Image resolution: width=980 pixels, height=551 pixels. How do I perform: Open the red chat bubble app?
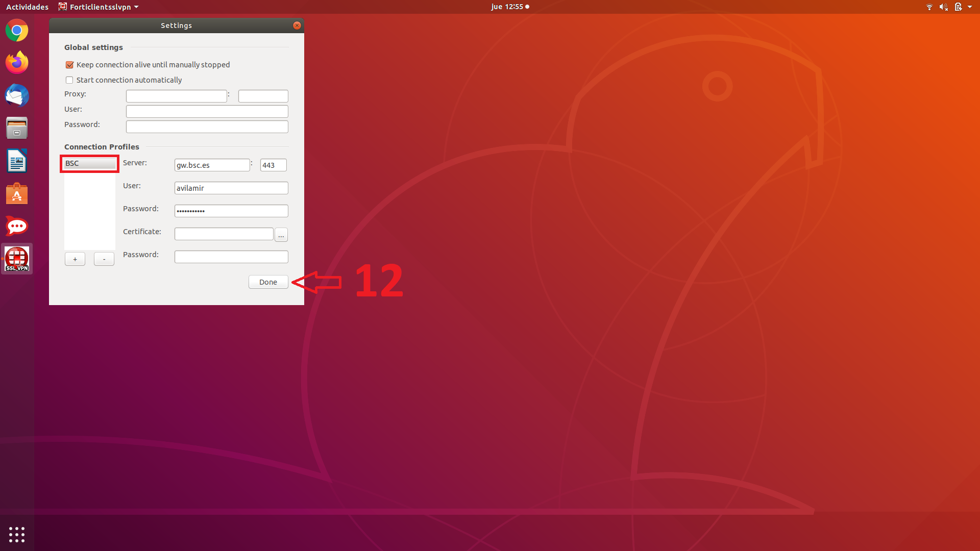click(x=17, y=226)
